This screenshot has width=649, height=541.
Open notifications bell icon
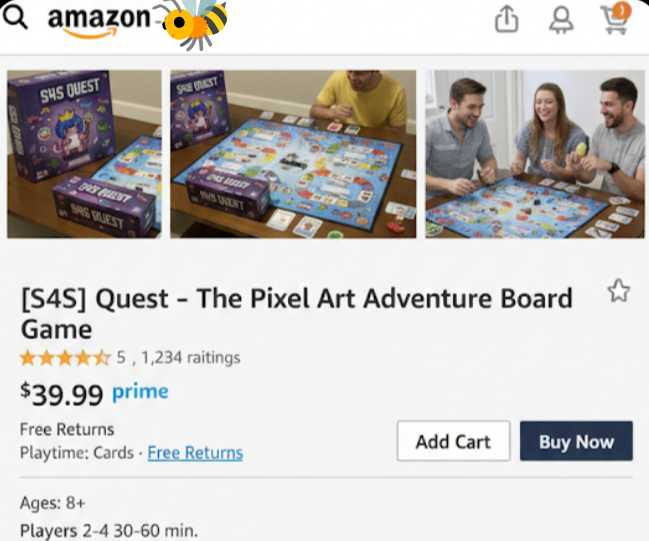tap(562, 19)
